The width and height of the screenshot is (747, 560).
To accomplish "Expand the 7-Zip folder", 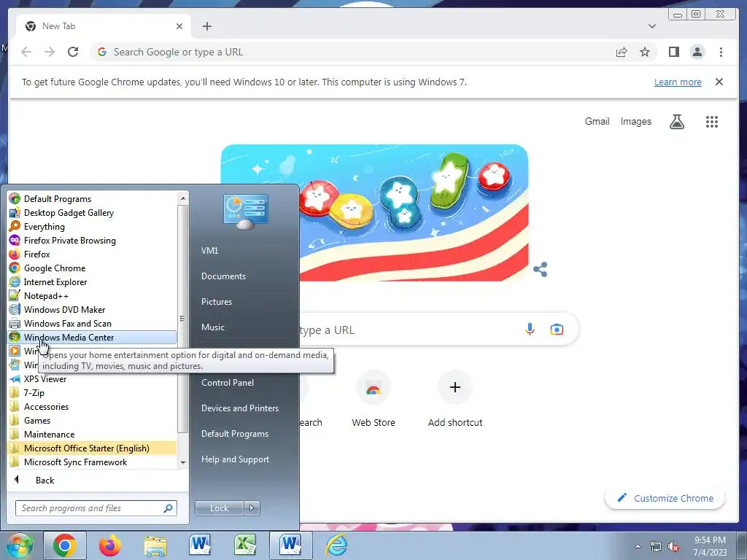I will click(x=93, y=393).
